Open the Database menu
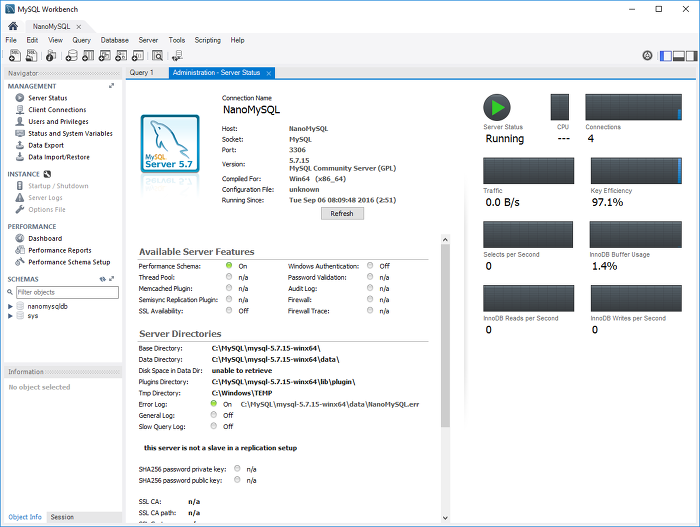Viewport: 700px width, 527px height. tap(115, 40)
